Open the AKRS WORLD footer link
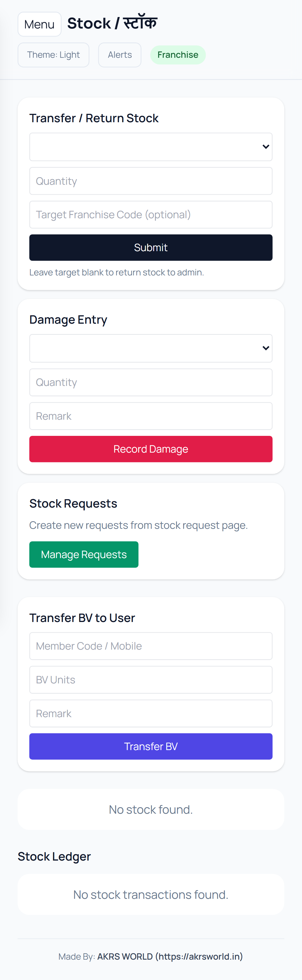The height and width of the screenshot is (980, 302). [x=170, y=956]
